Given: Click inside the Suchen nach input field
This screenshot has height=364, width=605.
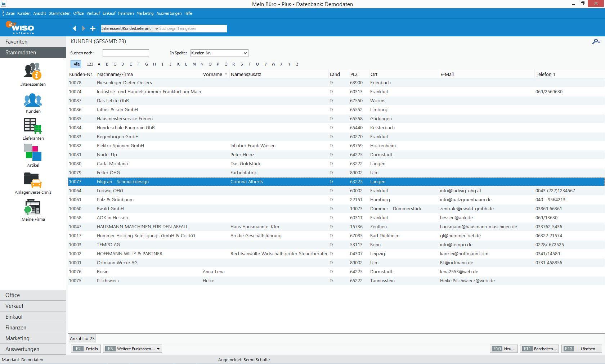Looking at the screenshot, I should pyautogui.click(x=125, y=53).
